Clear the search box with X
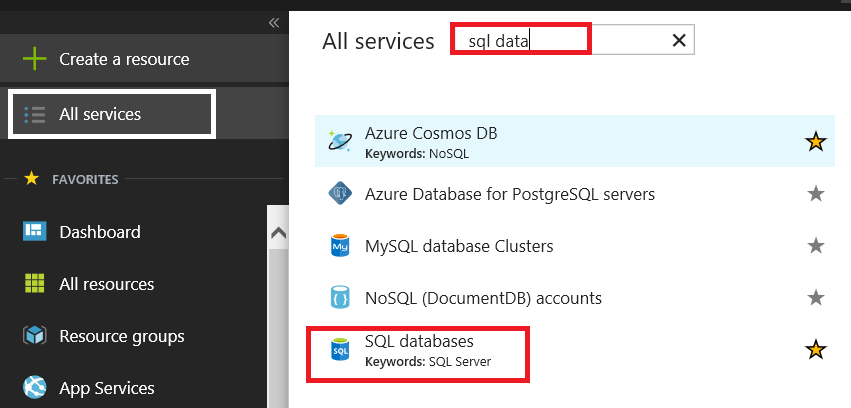The height and width of the screenshot is (408, 851). pos(678,40)
